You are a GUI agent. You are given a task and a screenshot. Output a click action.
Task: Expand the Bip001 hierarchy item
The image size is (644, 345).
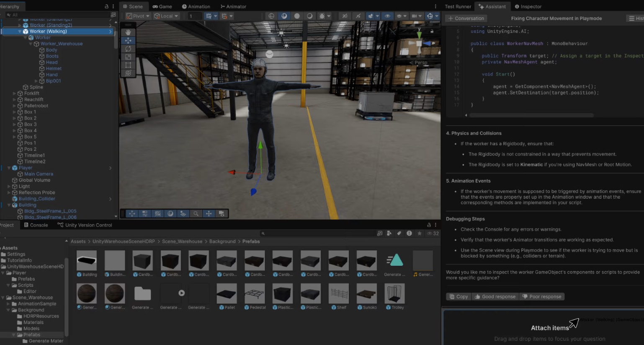[36, 81]
